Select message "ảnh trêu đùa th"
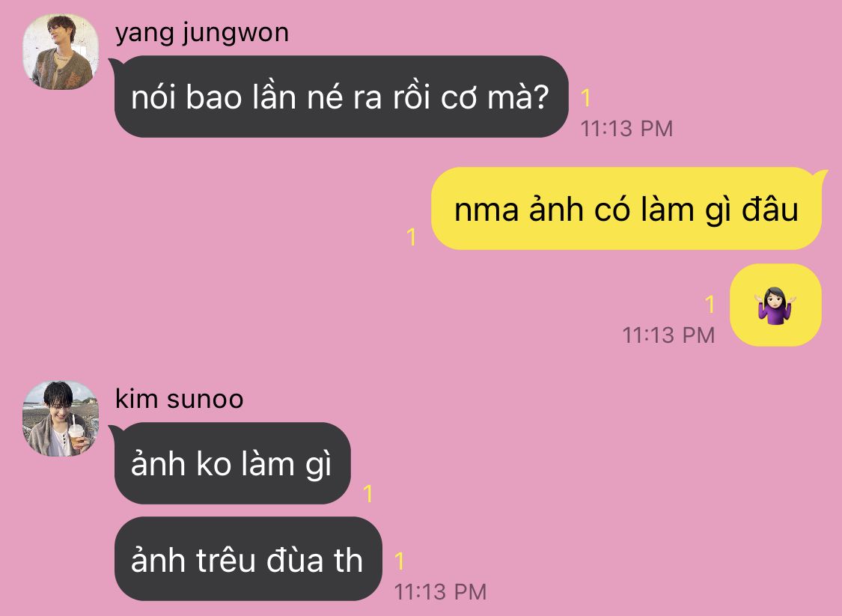842x616 pixels. pyautogui.click(x=248, y=559)
